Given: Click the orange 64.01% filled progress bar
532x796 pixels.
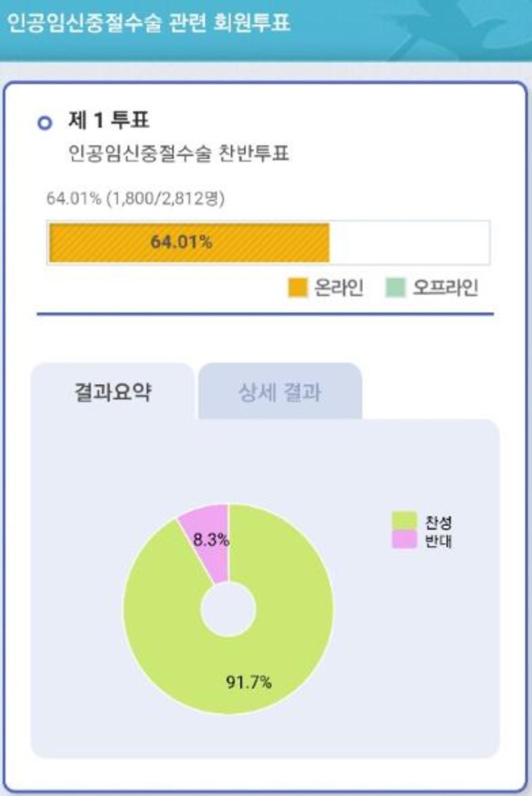Looking at the screenshot, I should point(189,243).
